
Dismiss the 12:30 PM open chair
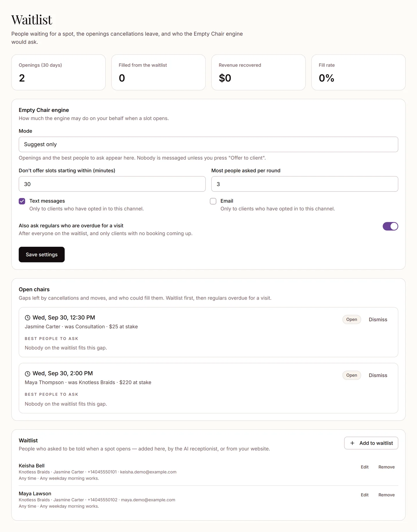(x=378, y=319)
